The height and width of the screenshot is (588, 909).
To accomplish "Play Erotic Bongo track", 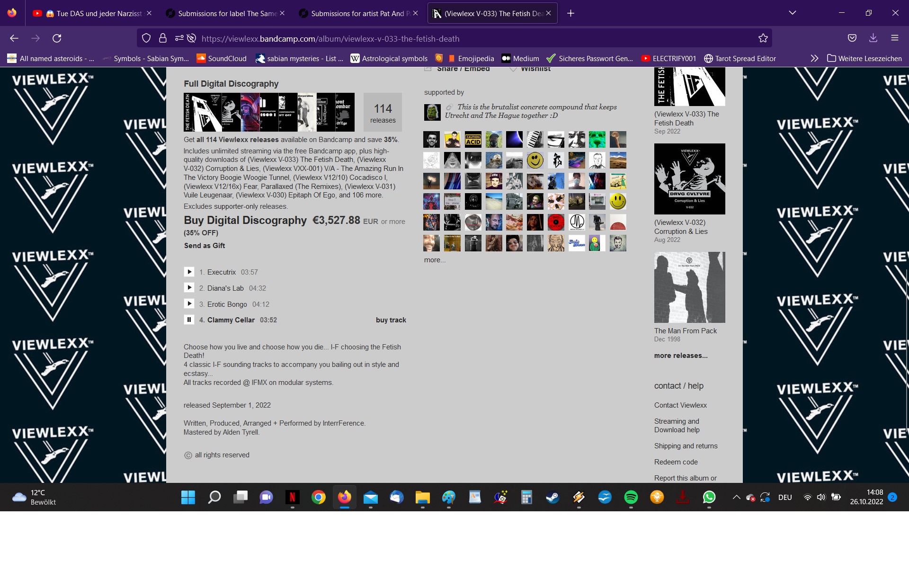I will click(x=189, y=304).
